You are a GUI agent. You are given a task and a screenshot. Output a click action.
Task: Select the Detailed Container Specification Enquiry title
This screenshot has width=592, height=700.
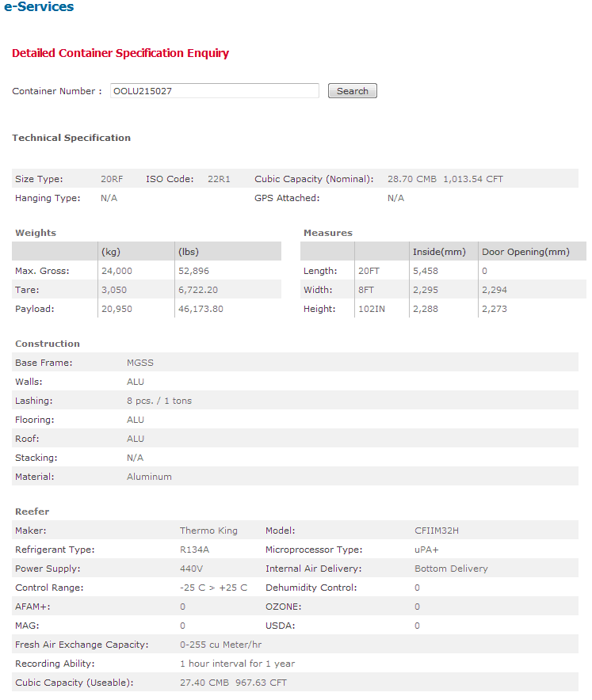(120, 53)
